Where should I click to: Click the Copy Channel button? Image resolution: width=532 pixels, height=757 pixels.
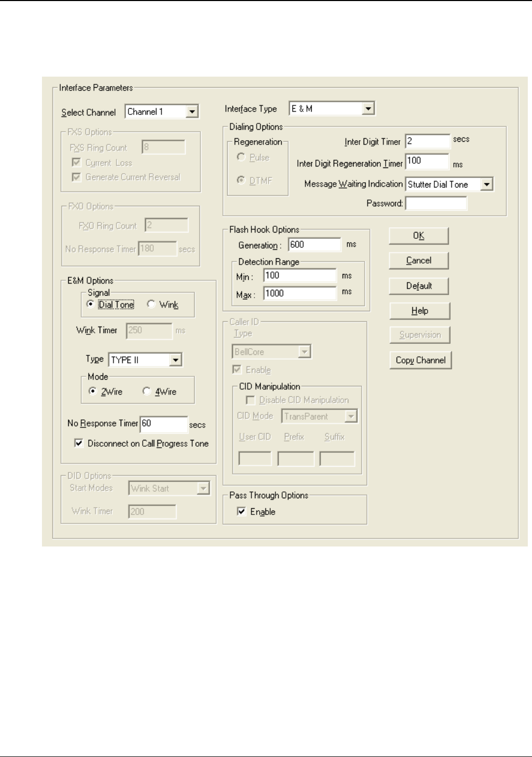click(x=420, y=360)
